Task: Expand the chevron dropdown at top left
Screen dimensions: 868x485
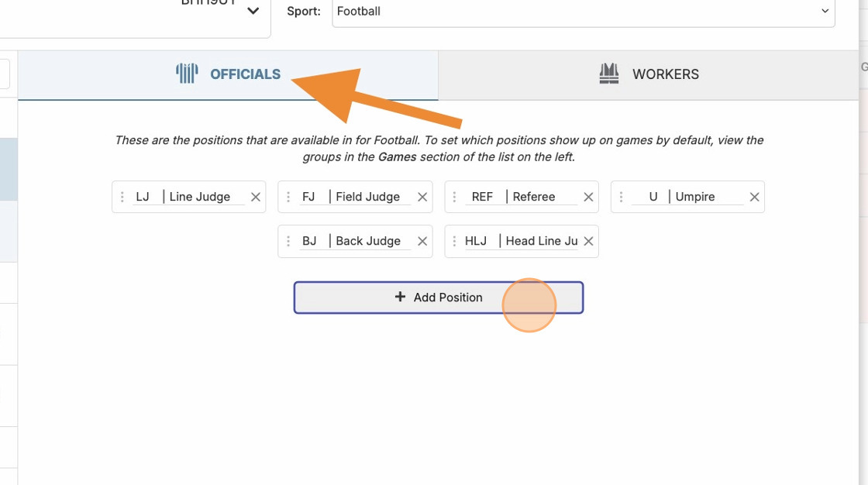Action: [x=253, y=11]
